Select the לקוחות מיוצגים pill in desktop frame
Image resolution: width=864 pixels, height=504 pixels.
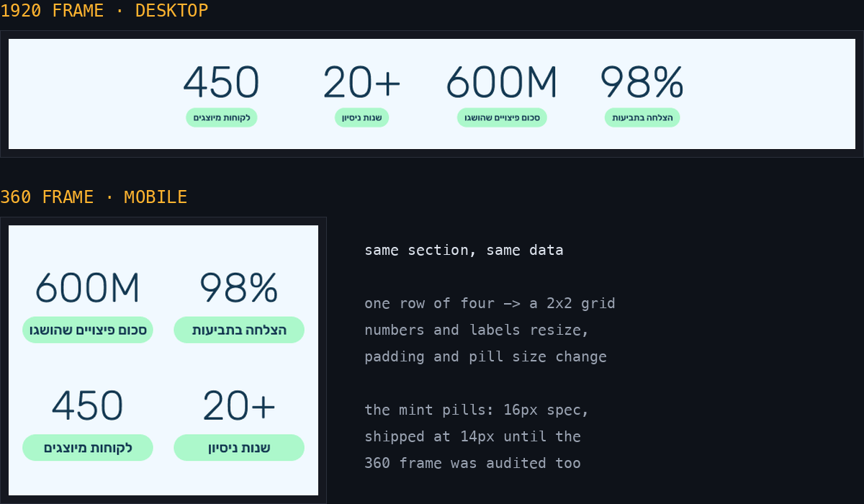[221, 118]
